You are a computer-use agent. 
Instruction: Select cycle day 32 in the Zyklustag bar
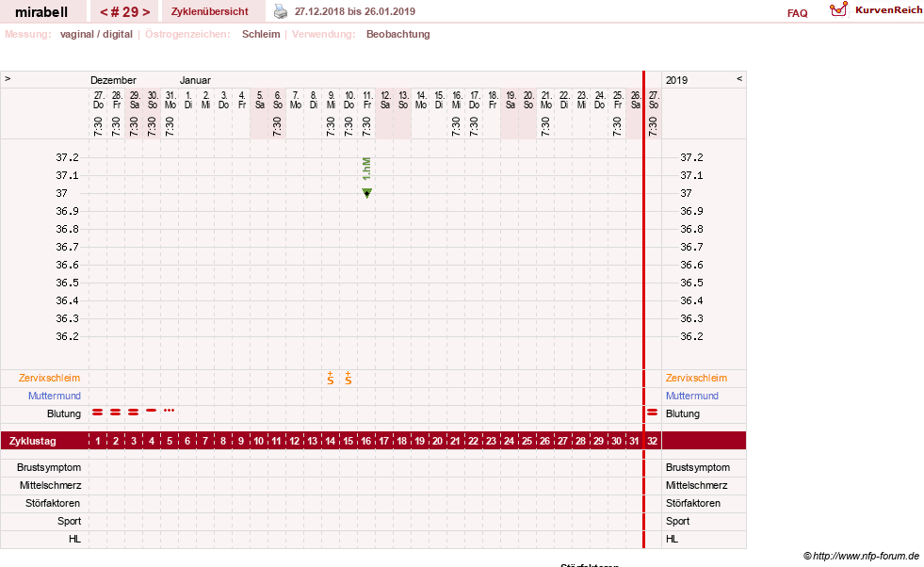[x=653, y=441]
